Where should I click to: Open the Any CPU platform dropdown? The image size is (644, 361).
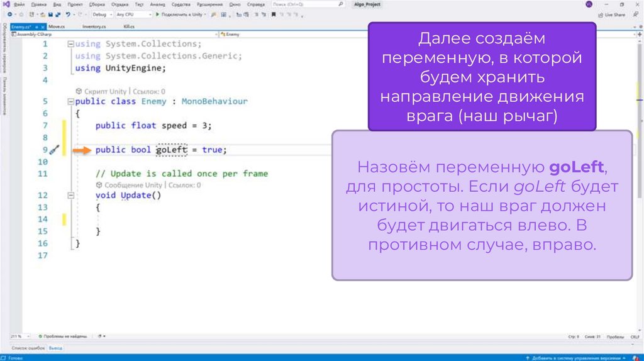pyautogui.click(x=133, y=14)
